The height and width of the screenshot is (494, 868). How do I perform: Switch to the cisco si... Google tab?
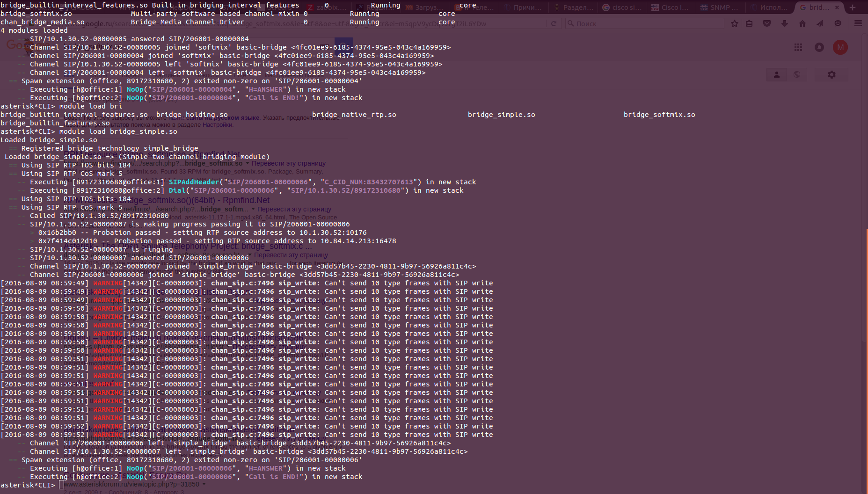621,7
